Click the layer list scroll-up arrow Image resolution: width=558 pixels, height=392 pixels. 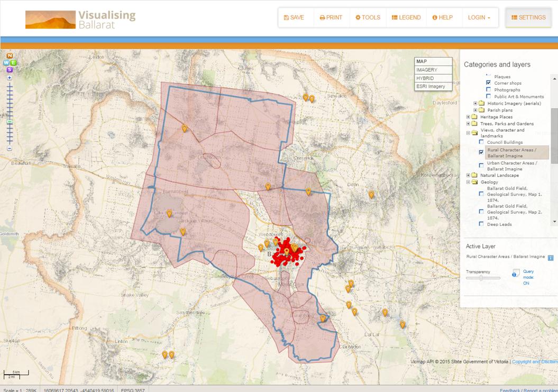click(x=554, y=78)
